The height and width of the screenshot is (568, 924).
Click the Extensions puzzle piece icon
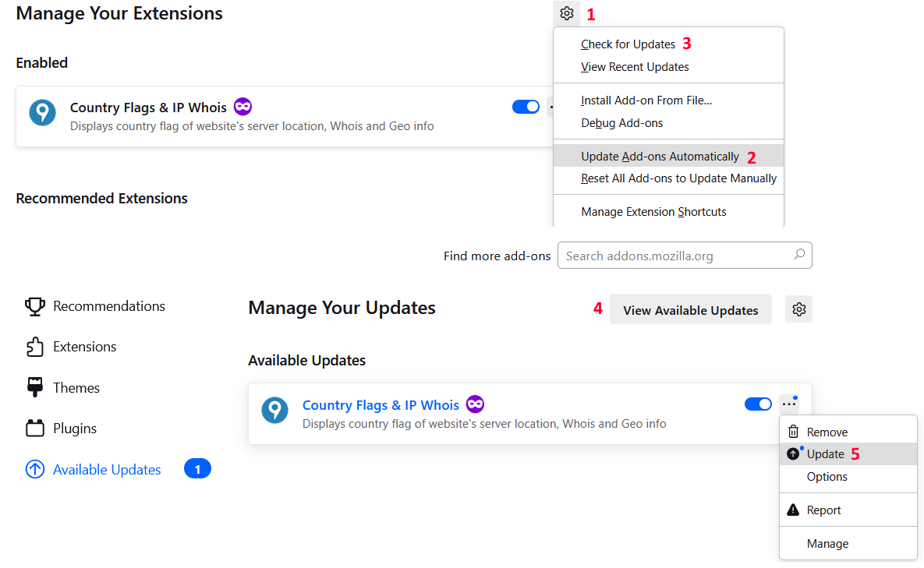(x=35, y=347)
